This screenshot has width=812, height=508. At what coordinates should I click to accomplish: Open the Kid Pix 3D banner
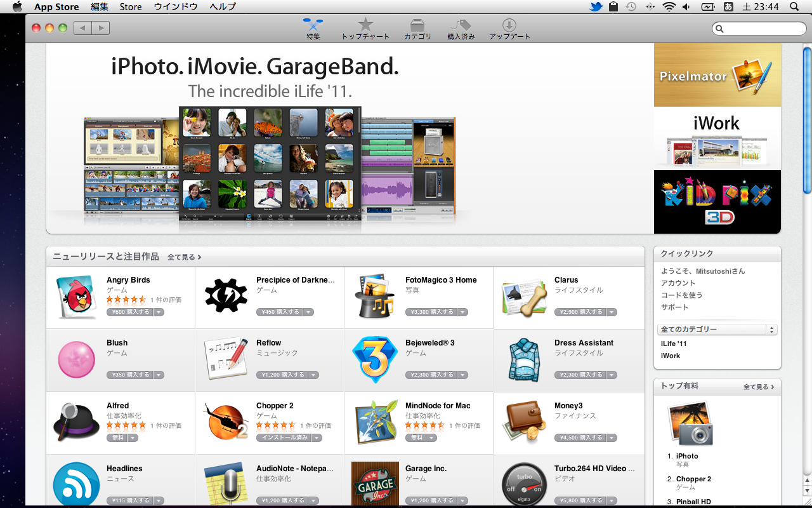[717, 202]
